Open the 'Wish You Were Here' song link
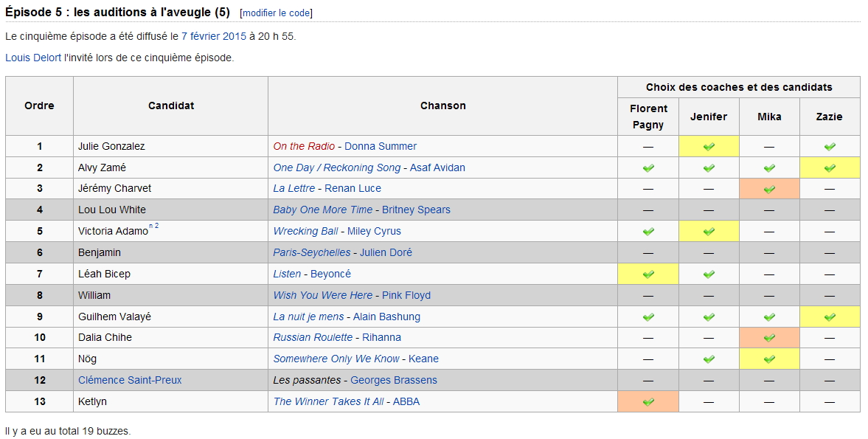This screenshot has width=868, height=439. [322, 295]
